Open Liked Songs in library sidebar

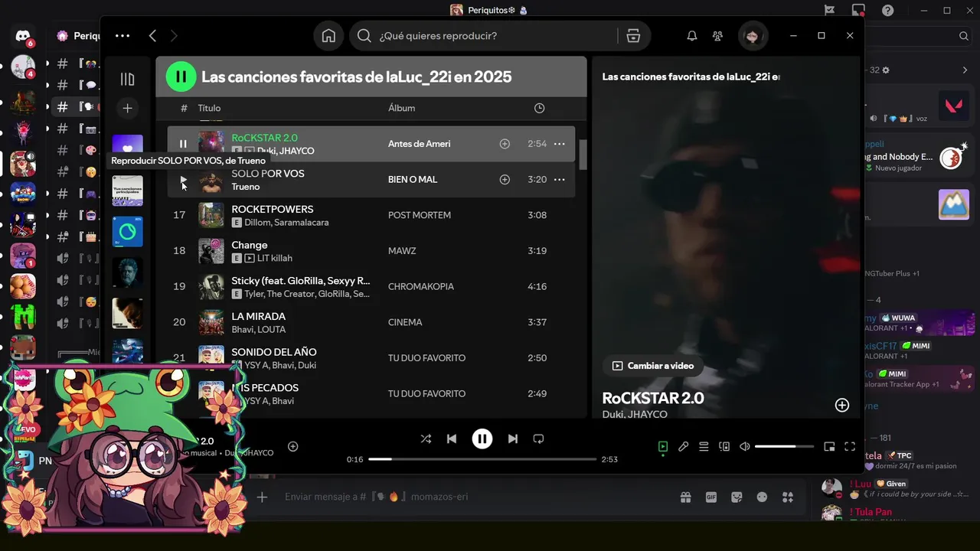[128, 145]
